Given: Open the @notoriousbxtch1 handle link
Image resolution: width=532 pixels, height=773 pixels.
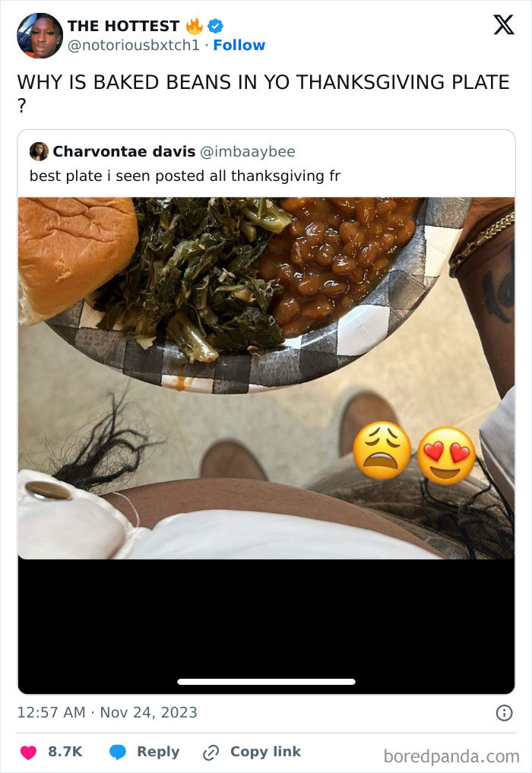Looking at the screenshot, I should [134, 46].
